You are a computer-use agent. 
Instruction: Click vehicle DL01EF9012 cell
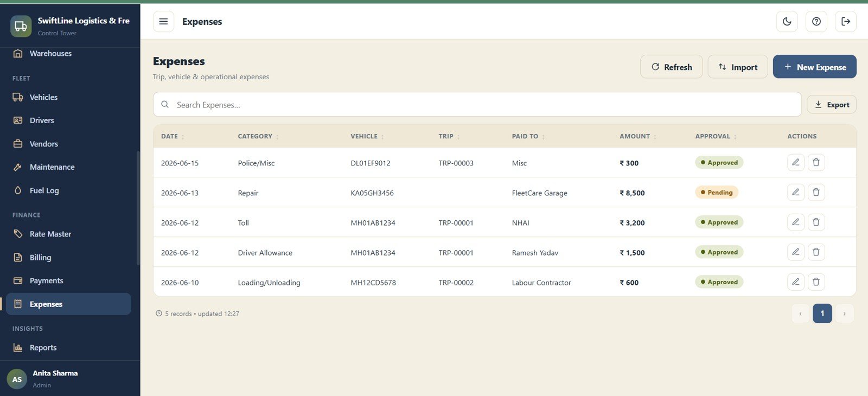[371, 163]
